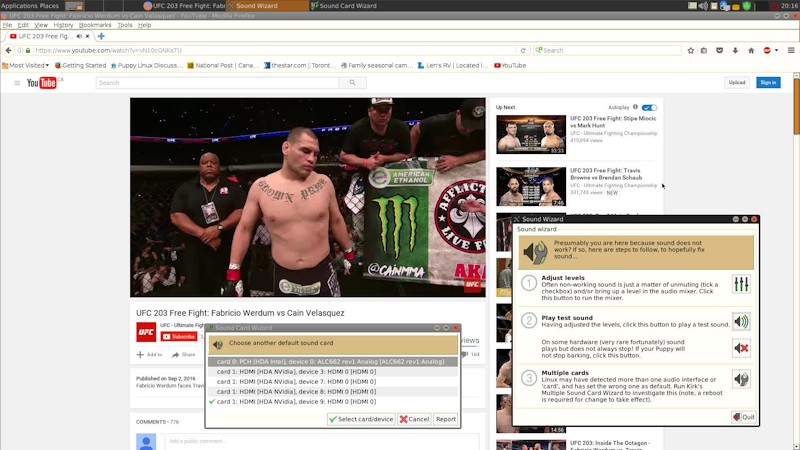Open the Applications panel menu
The width and height of the screenshot is (800, 450).
click(x=19, y=6)
